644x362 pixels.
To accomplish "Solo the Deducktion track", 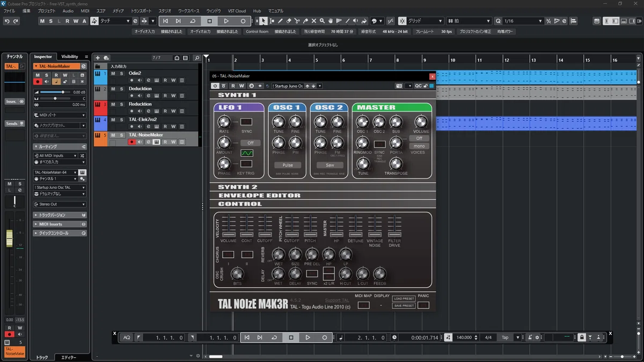I will pyautogui.click(x=121, y=88).
